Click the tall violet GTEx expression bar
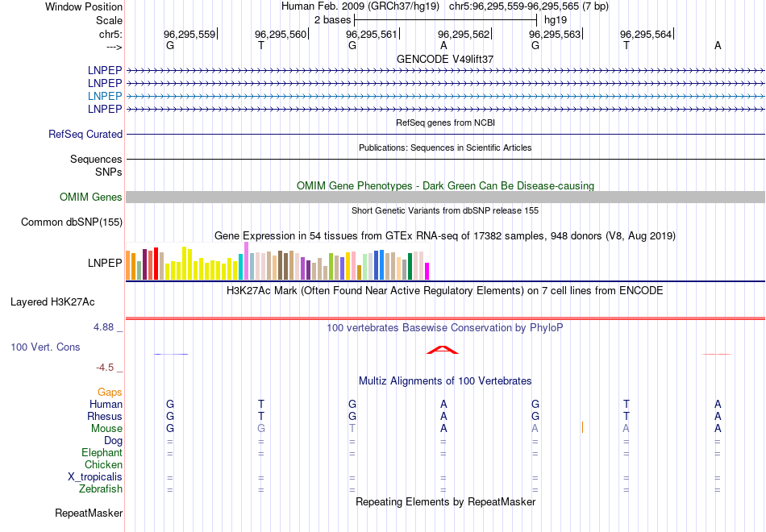Image resolution: width=766 pixels, height=532 pixels. (x=246, y=261)
